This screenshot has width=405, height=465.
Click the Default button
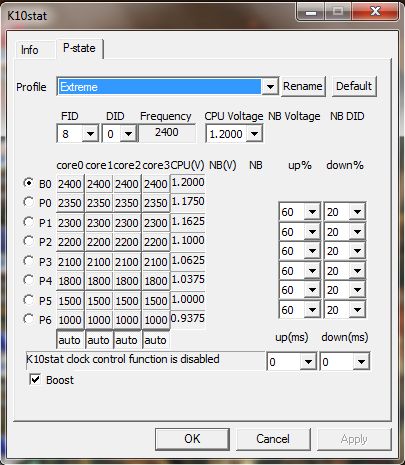pos(354,86)
